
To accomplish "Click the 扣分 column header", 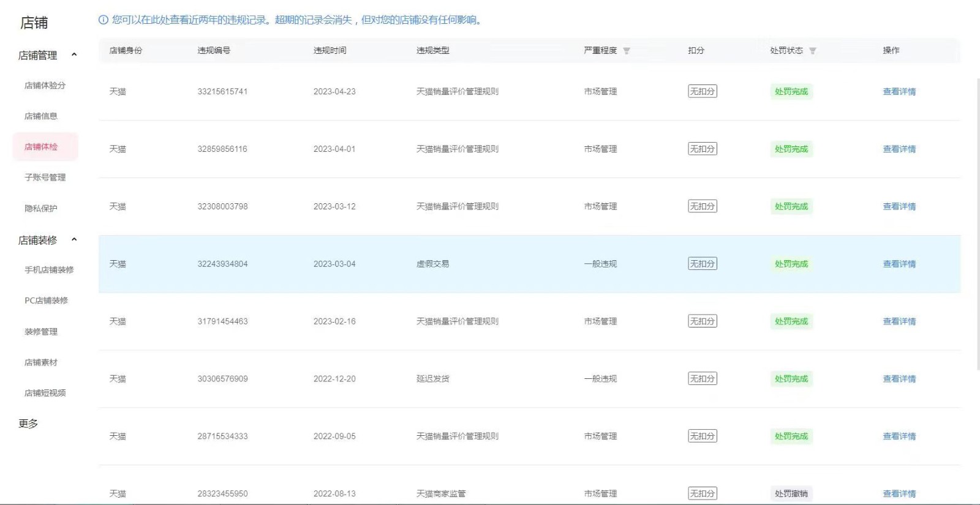I will click(696, 51).
